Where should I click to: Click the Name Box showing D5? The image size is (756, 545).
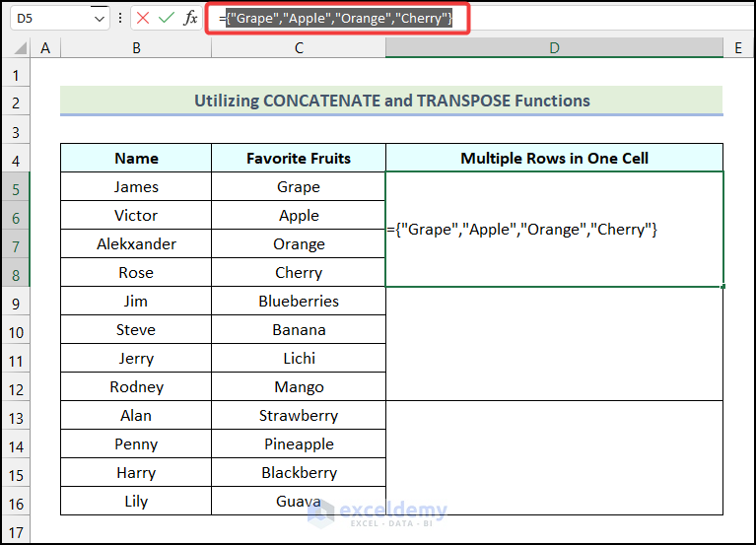click(x=47, y=19)
